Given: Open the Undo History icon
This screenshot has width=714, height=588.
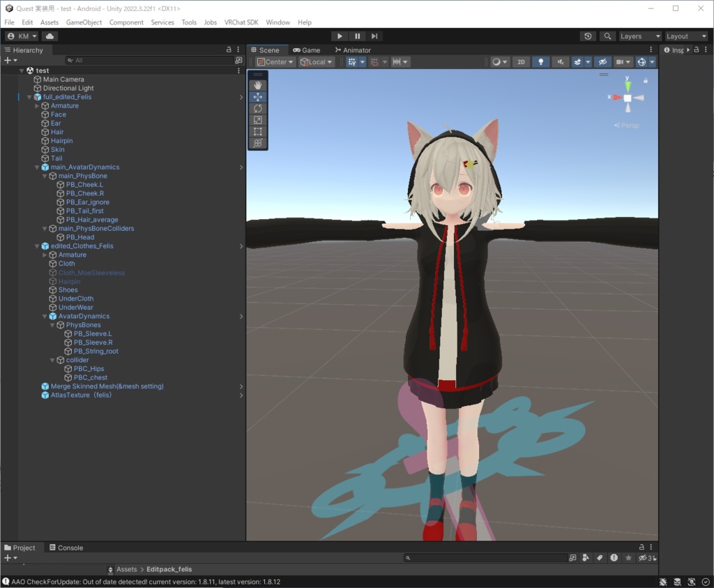Looking at the screenshot, I should point(588,36).
